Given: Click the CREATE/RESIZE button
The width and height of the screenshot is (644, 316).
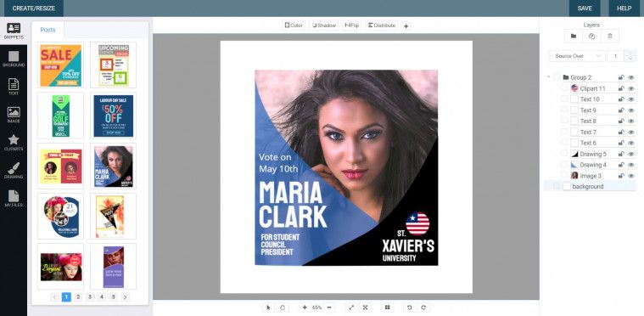Looking at the screenshot, I should [34, 8].
